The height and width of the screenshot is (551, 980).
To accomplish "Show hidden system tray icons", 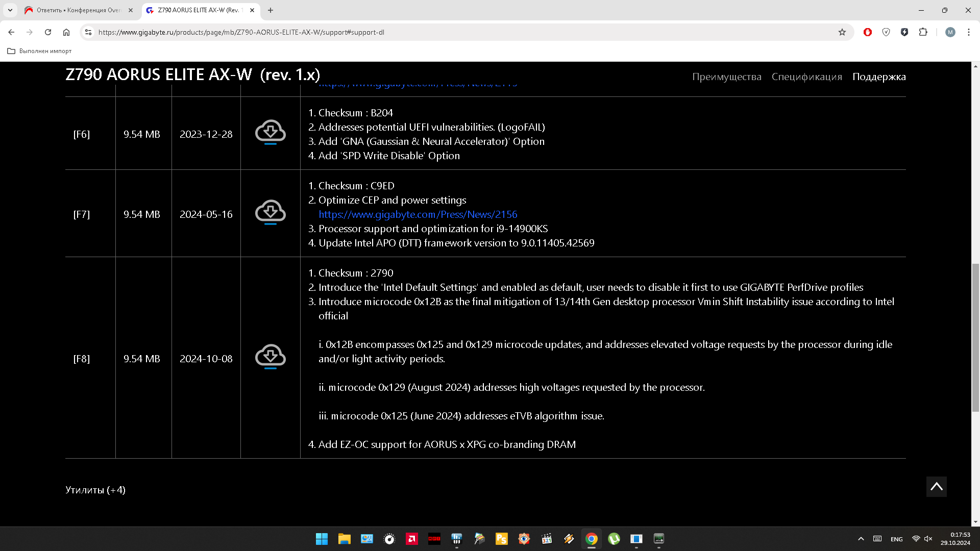I will pos(861,539).
